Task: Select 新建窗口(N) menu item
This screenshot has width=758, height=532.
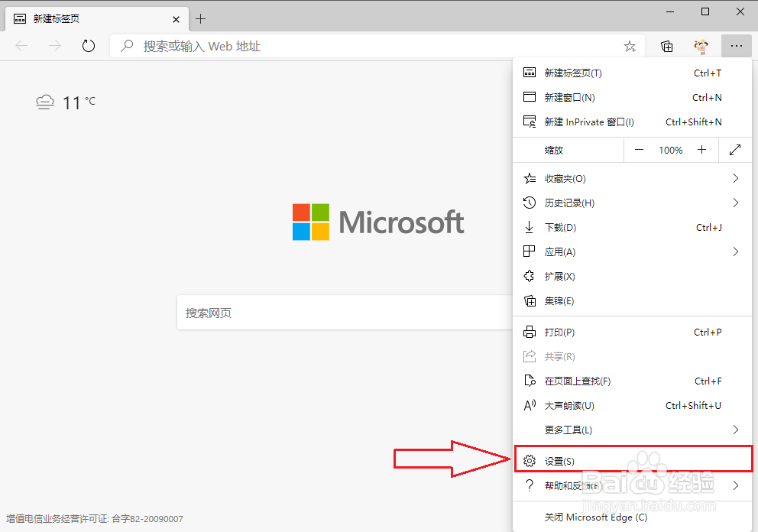Action: coord(632,97)
